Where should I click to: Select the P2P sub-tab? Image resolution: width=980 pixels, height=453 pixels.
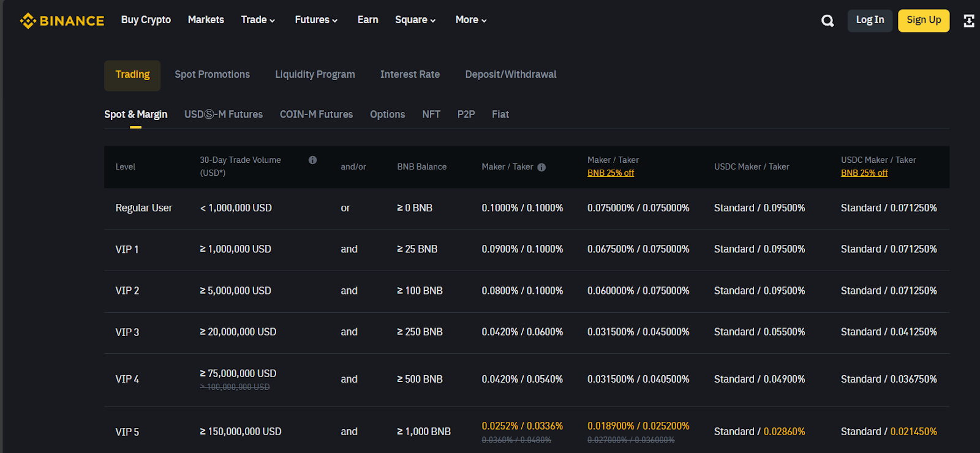466,114
